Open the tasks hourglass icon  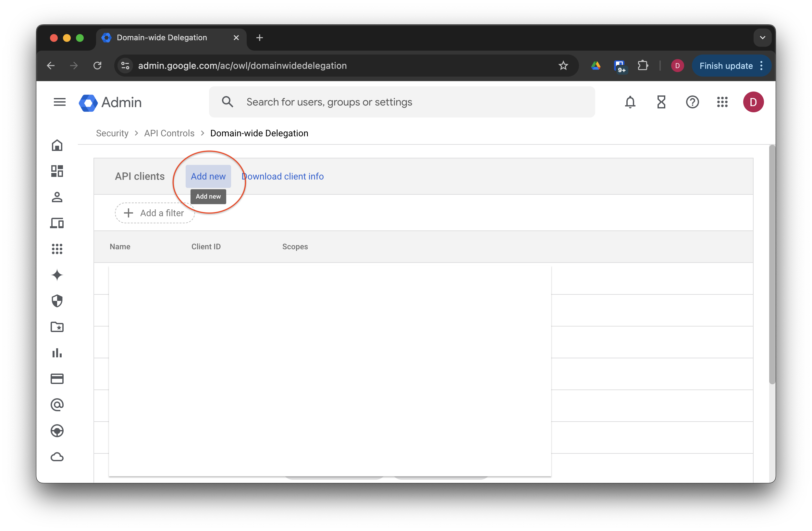point(661,102)
